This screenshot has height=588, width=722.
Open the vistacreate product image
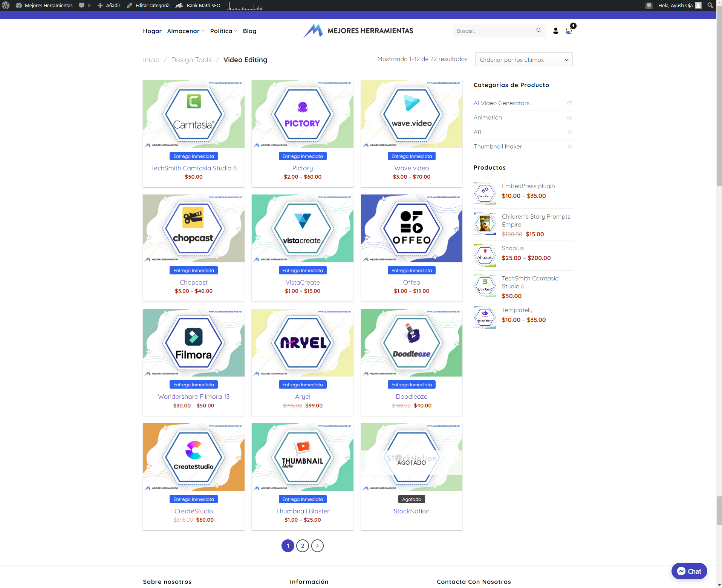coord(303,228)
